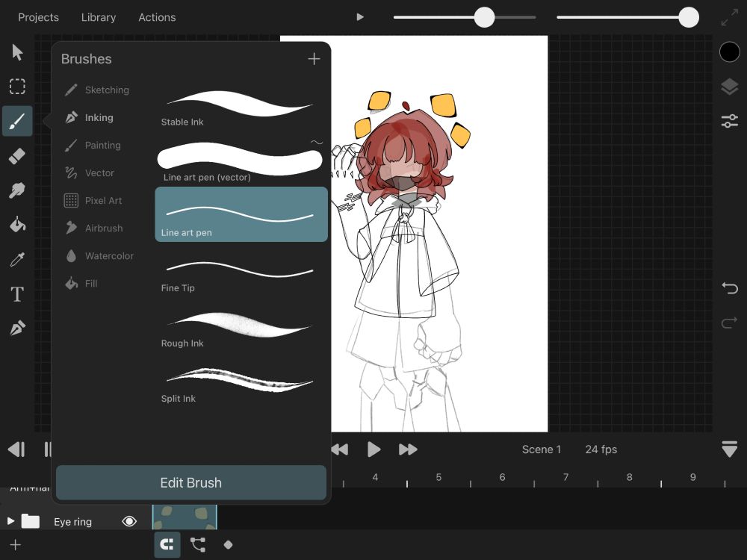Collapse the timeline with down arrow
The width and height of the screenshot is (747, 560).
(x=729, y=449)
